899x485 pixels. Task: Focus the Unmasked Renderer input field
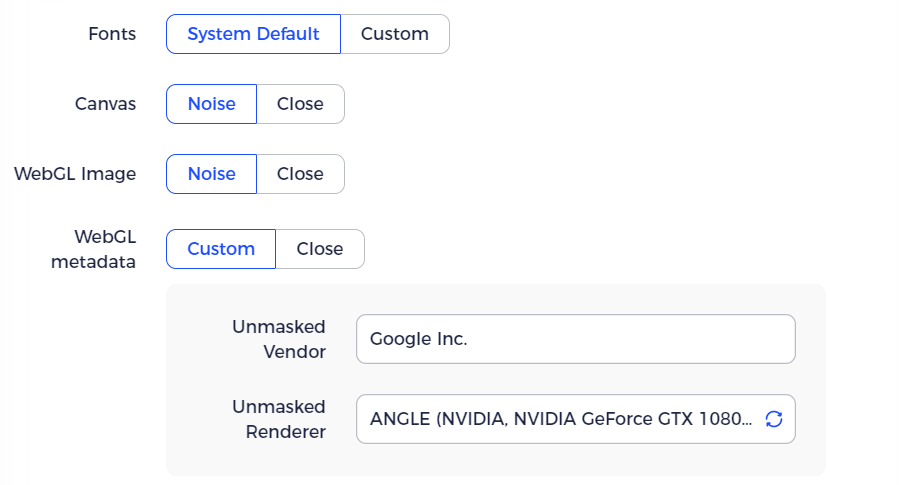(x=576, y=419)
